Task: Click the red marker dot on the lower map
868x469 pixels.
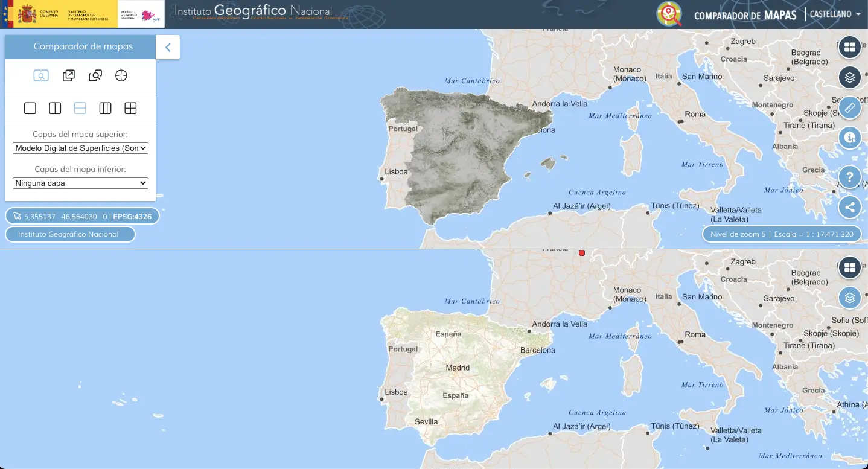Action: (x=582, y=253)
